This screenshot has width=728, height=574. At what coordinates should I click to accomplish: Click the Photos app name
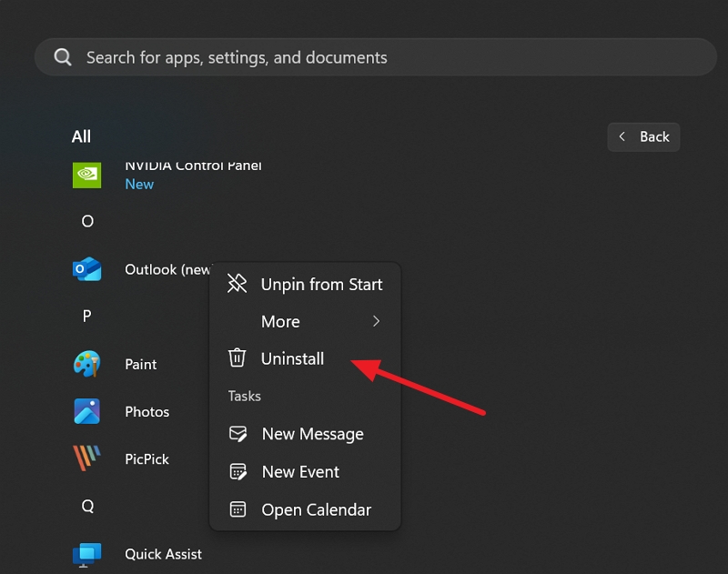pos(147,411)
